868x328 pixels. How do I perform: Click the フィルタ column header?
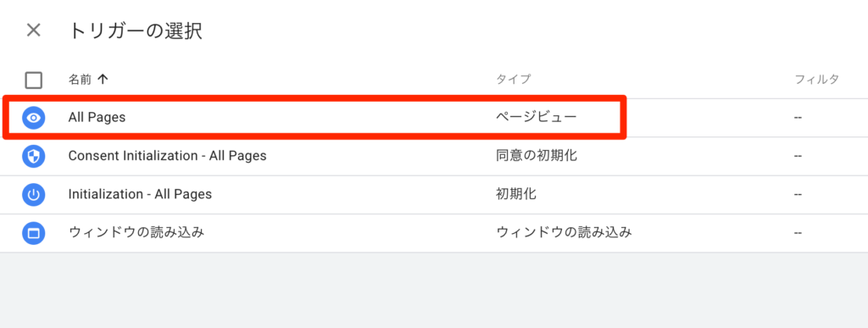click(817, 79)
